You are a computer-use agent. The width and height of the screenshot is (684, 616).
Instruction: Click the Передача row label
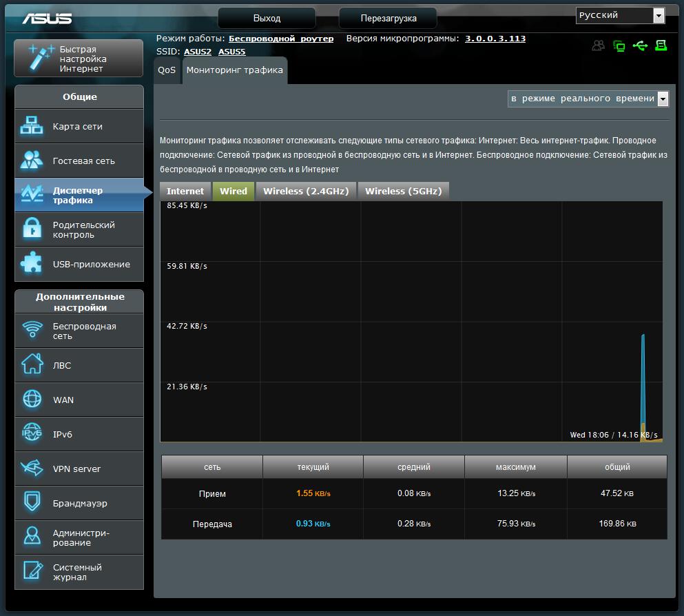pos(212,524)
